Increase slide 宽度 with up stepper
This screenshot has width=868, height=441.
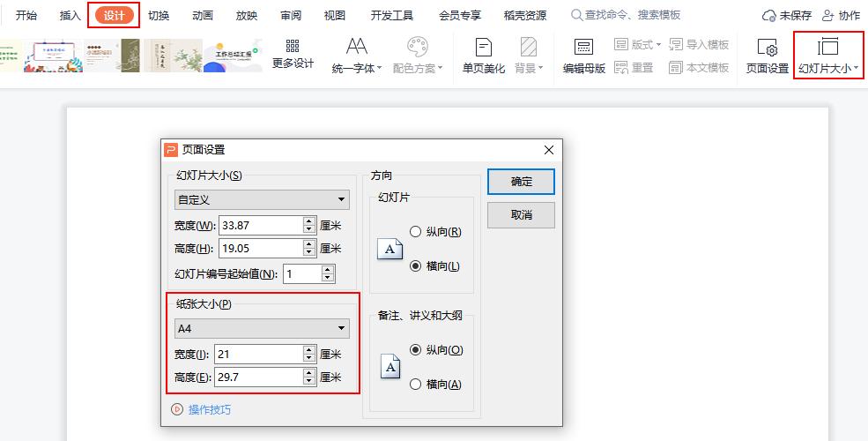click(309, 221)
